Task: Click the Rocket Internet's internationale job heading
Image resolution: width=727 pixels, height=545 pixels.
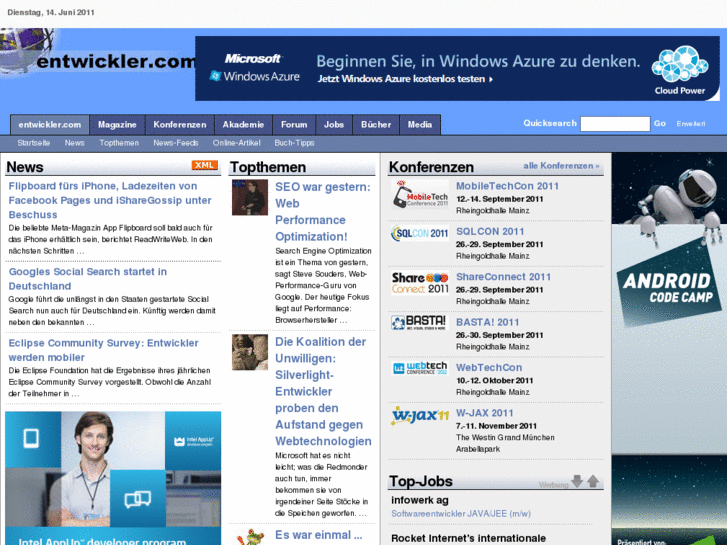Action: click(x=468, y=538)
